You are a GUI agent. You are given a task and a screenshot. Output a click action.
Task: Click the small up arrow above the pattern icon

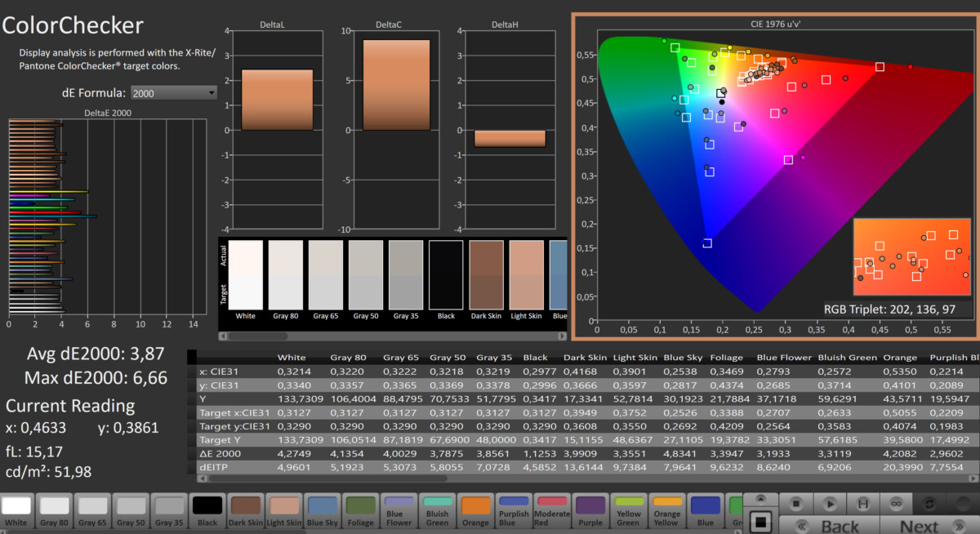pos(759,498)
